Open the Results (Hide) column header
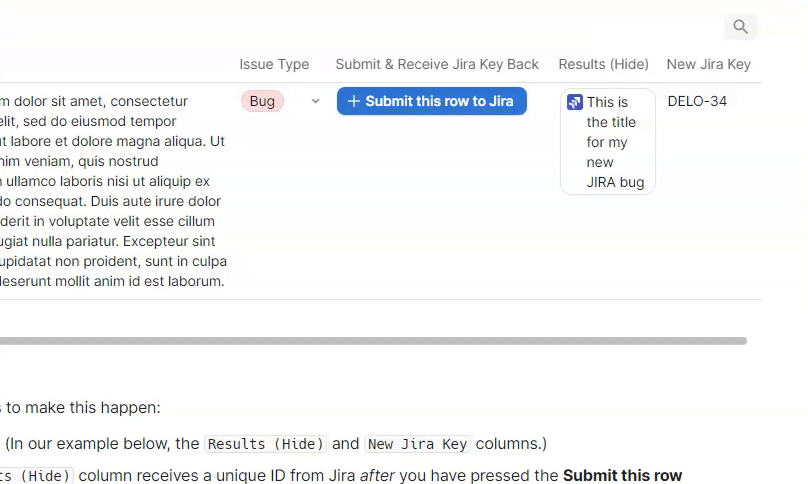808x484 pixels. pos(603,64)
